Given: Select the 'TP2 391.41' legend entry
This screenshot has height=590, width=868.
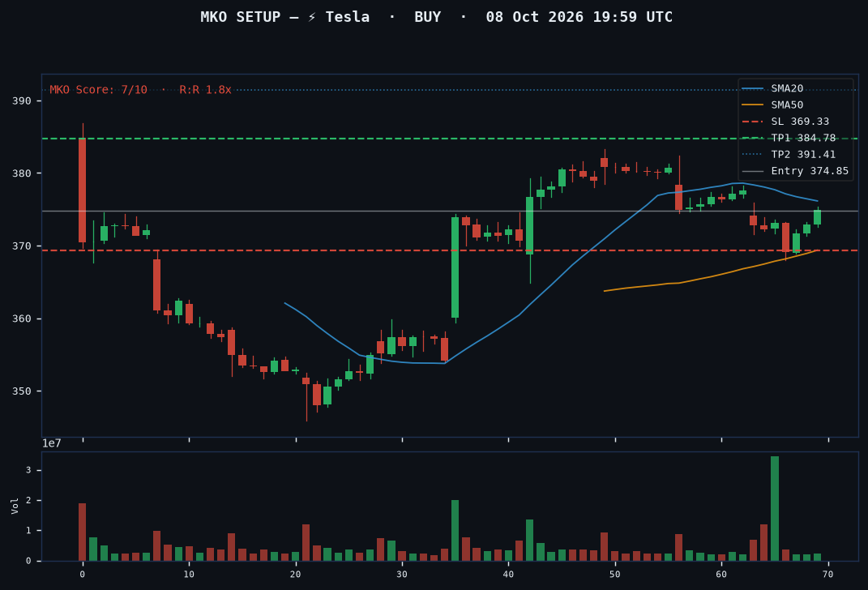Looking at the screenshot, I should point(789,155).
